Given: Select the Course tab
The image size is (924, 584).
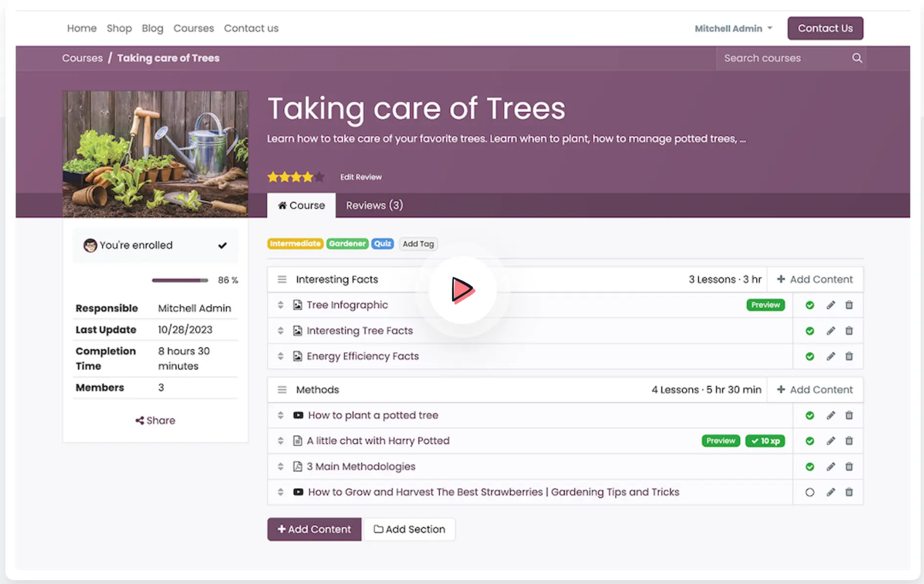Looking at the screenshot, I should [x=301, y=205].
